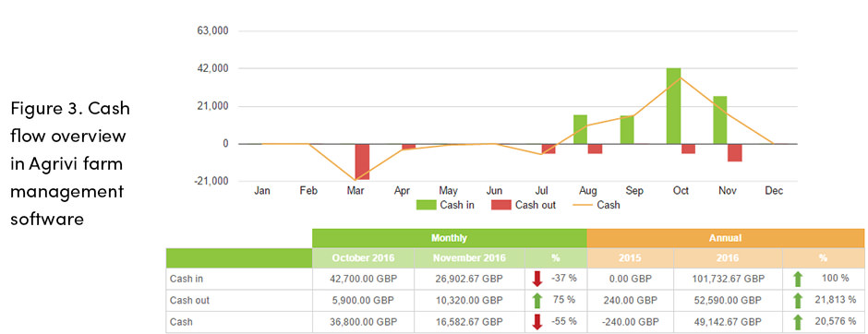868x334 pixels.
Task: Select the Annual table header
Action: 725,238
